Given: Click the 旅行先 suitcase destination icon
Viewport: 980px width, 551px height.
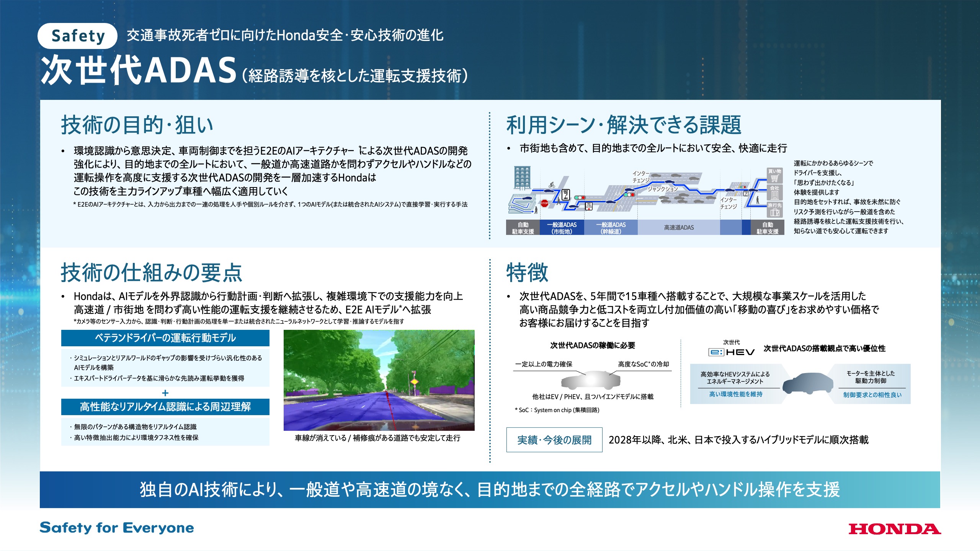Looking at the screenshot, I should (775, 210).
